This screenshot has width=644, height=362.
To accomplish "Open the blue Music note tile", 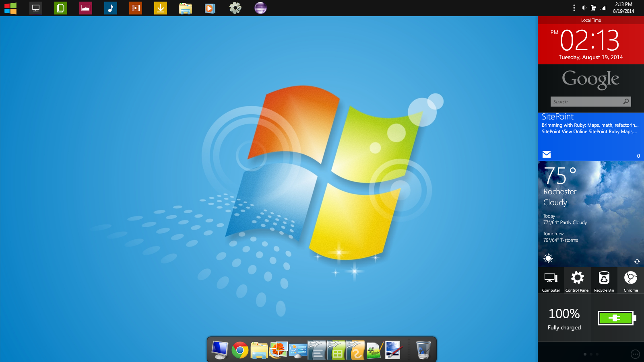I will tap(111, 8).
